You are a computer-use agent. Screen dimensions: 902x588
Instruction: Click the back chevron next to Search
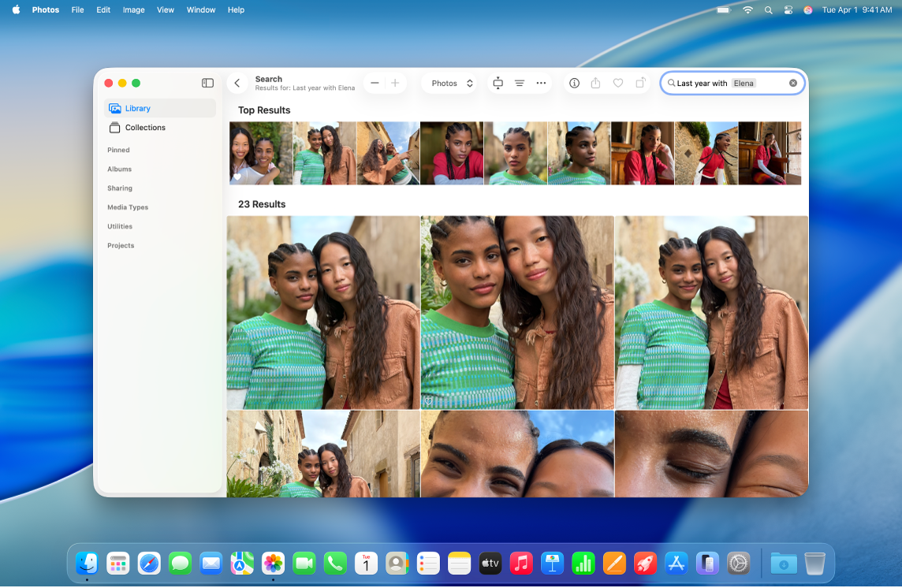pos(237,83)
